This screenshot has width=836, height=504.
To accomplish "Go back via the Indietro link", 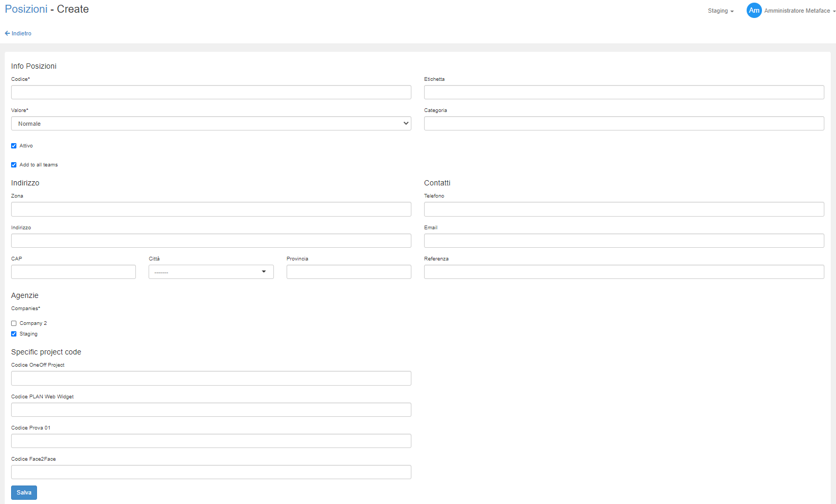I will (x=19, y=33).
